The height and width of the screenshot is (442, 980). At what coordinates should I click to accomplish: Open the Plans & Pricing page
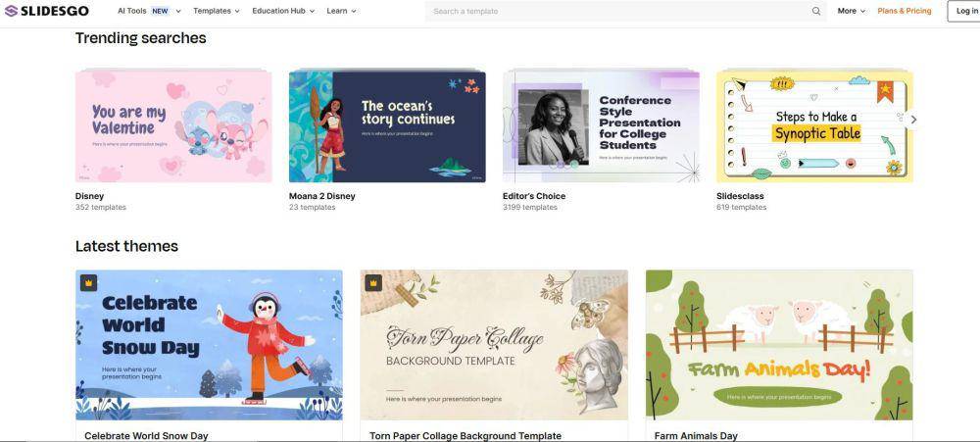click(x=904, y=11)
